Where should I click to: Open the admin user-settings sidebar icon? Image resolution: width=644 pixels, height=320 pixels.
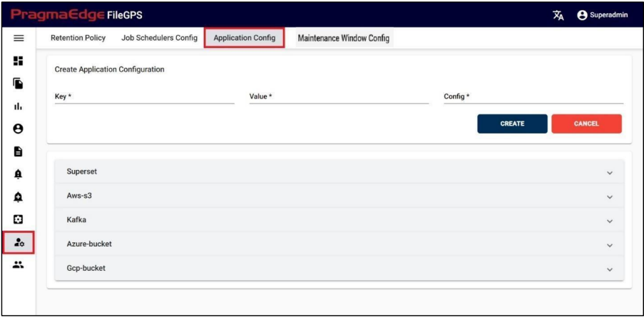(19, 243)
